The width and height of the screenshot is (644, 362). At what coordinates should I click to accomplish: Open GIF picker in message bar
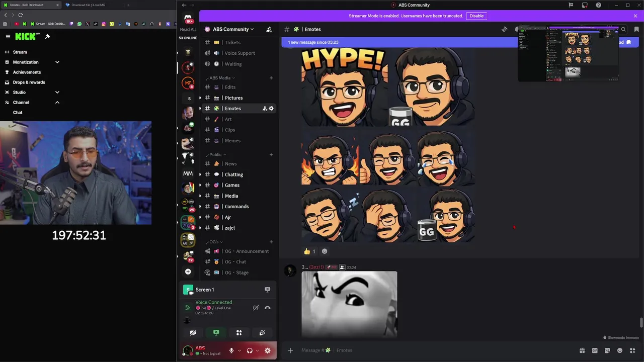tap(595, 350)
